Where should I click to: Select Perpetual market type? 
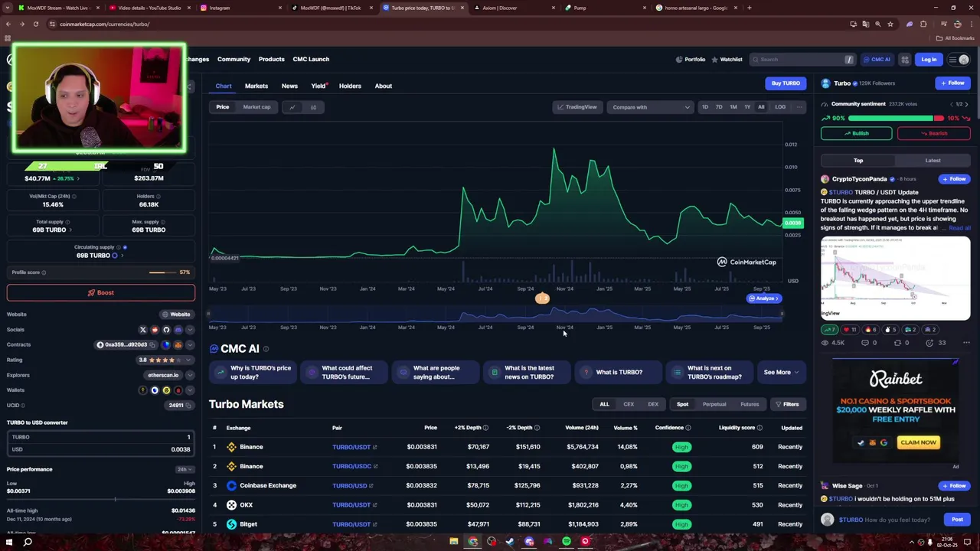click(x=714, y=404)
